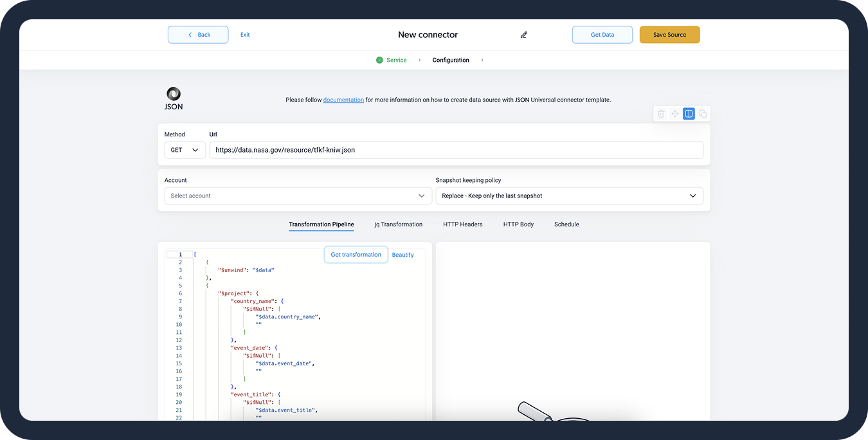This screenshot has width=868, height=440.
Task: Click the trash delete icon
Action: [x=661, y=114]
